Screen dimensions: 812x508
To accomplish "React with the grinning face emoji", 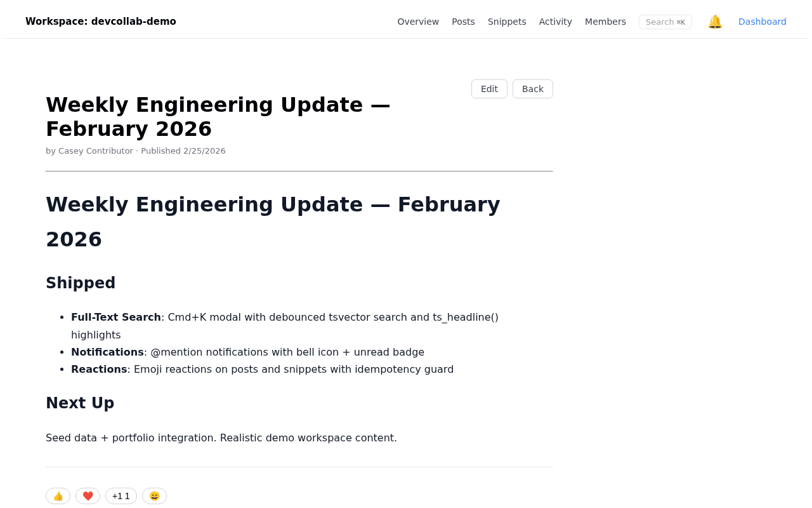I will (154, 496).
